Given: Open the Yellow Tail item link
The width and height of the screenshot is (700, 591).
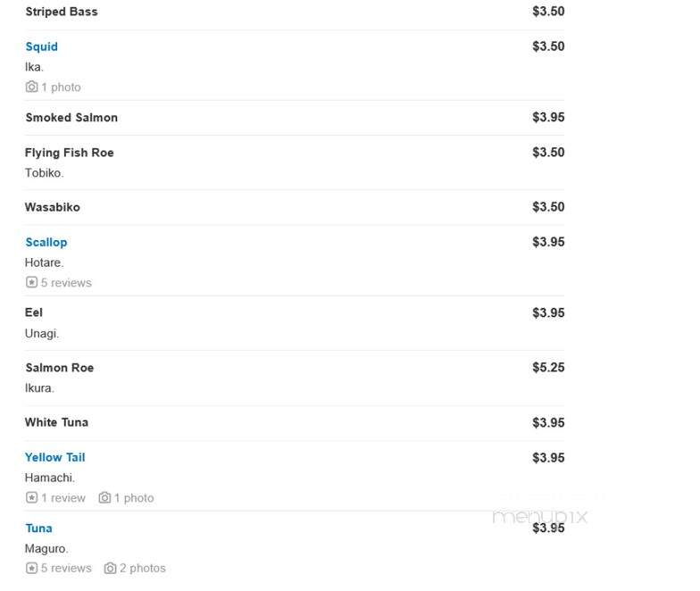Looking at the screenshot, I should [x=55, y=457].
